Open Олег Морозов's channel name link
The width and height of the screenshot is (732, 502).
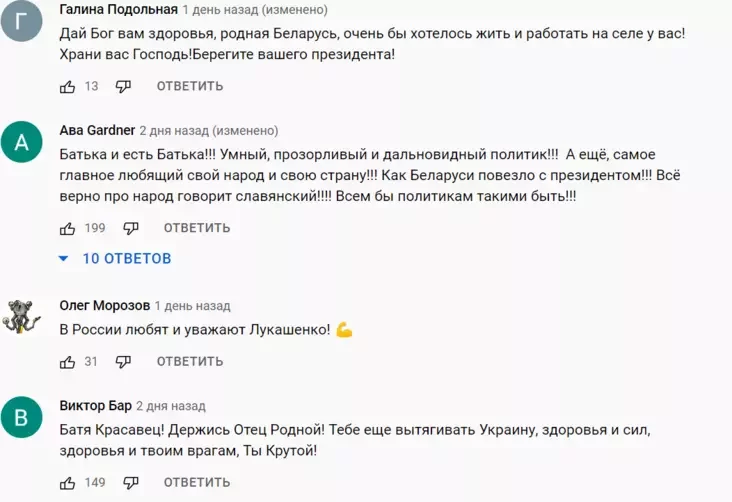(x=105, y=305)
